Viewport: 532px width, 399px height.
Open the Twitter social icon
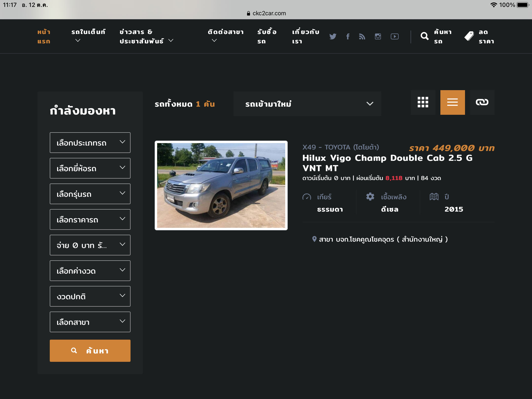coord(333,36)
